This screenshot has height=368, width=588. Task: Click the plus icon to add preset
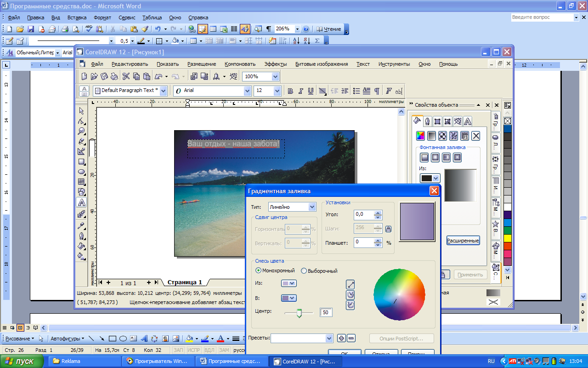pyautogui.click(x=341, y=338)
